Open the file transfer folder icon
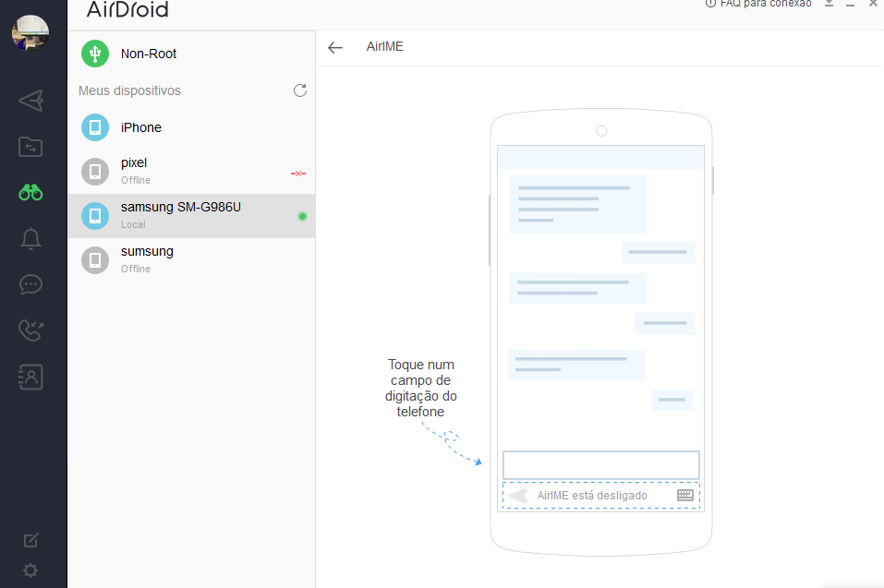884x588 pixels. (30, 146)
